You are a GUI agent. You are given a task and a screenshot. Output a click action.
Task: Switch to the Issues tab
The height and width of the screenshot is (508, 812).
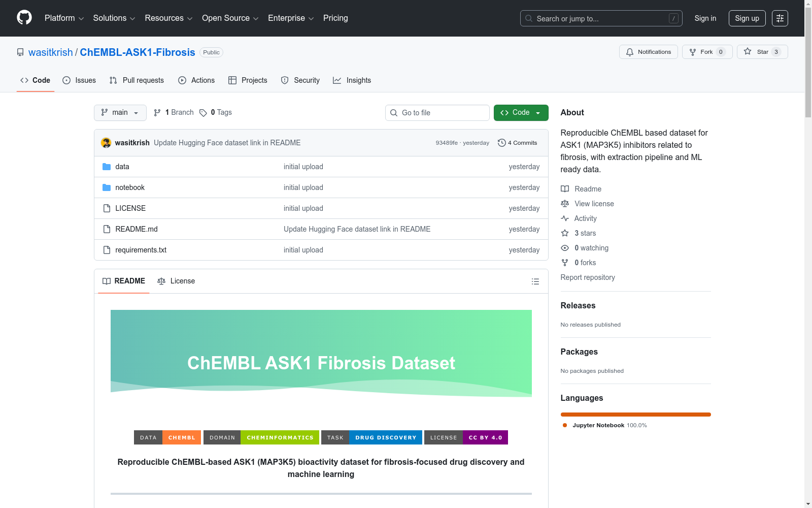click(79, 80)
